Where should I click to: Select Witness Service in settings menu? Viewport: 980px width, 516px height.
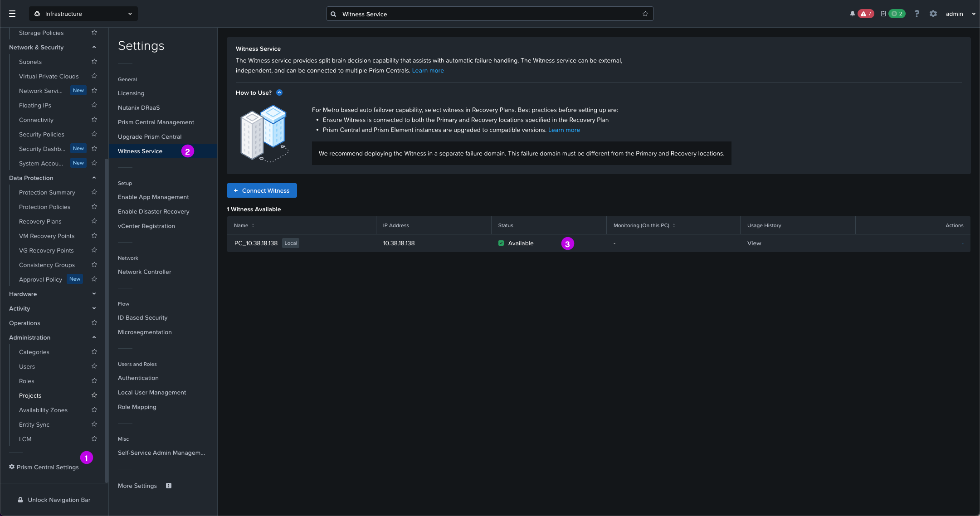(163, 151)
